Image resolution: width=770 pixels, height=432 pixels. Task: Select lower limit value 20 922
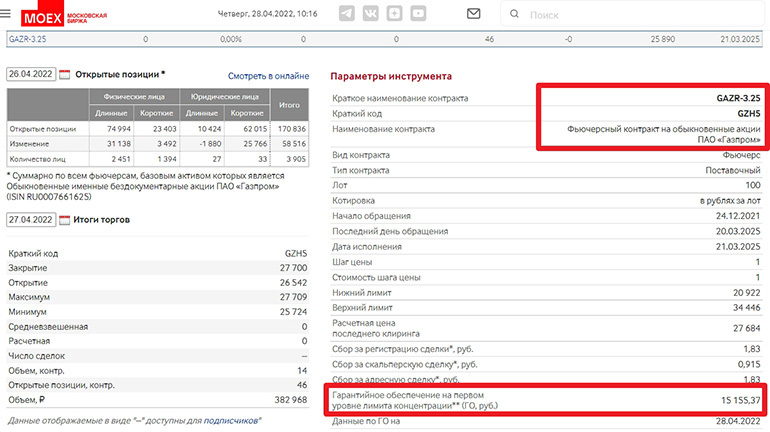(x=746, y=293)
